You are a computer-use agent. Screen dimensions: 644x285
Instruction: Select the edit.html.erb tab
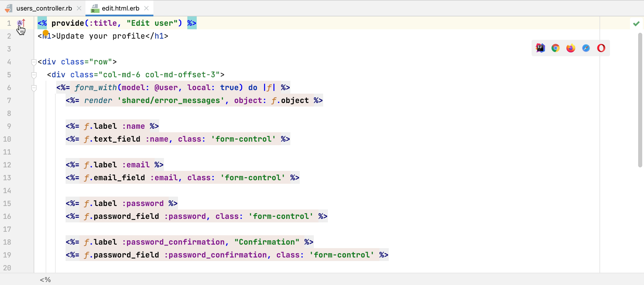[x=120, y=8]
